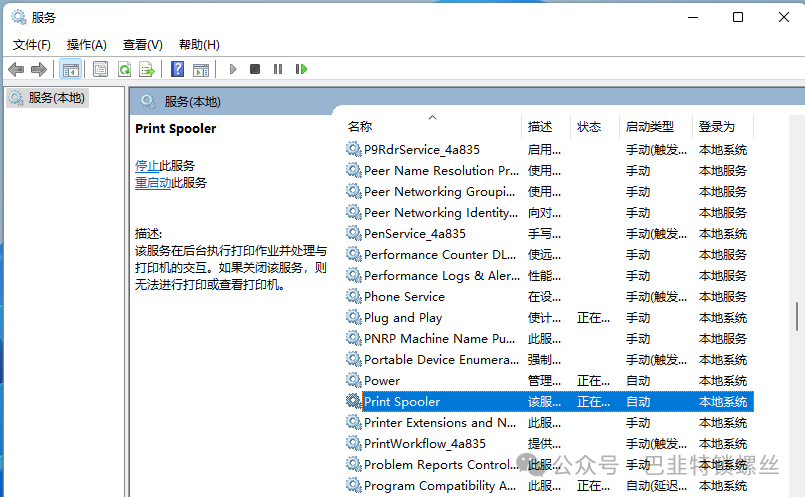Click the Refresh toolbar icon
Image resolution: width=805 pixels, height=497 pixels.
click(124, 69)
